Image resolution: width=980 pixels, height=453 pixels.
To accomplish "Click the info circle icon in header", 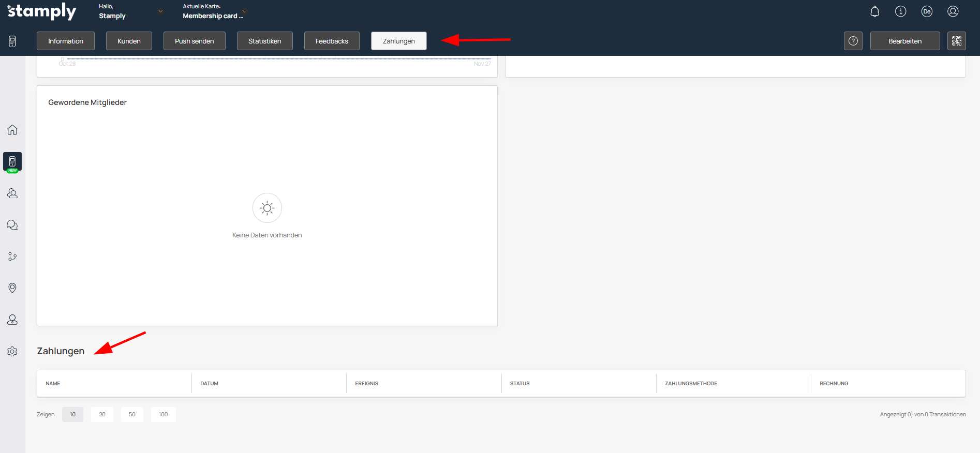I will tap(900, 11).
